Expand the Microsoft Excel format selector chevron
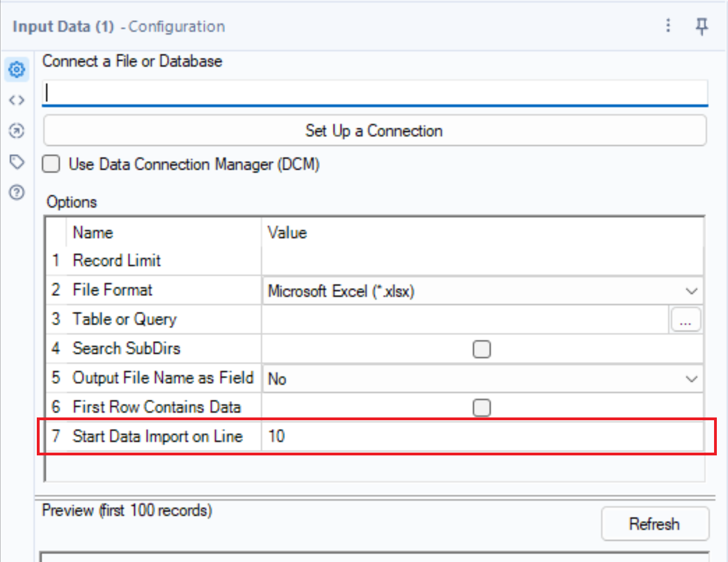The width and height of the screenshot is (728, 562). pos(692,291)
